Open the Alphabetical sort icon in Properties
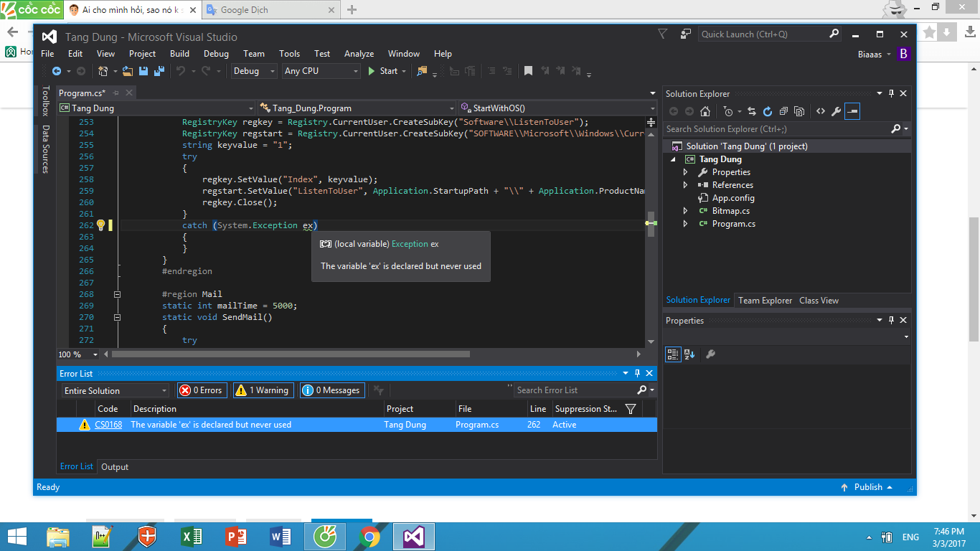Image resolution: width=980 pixels, height=551 pixels. [689, 354]
